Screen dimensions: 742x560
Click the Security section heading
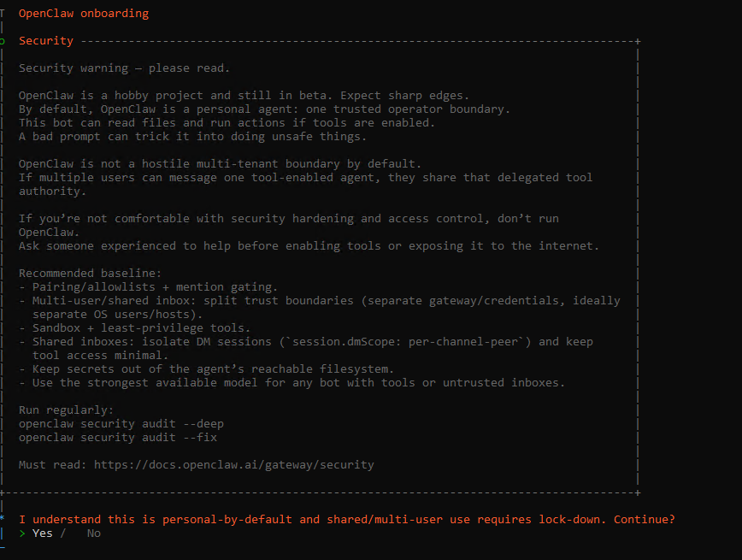(46, 41)
